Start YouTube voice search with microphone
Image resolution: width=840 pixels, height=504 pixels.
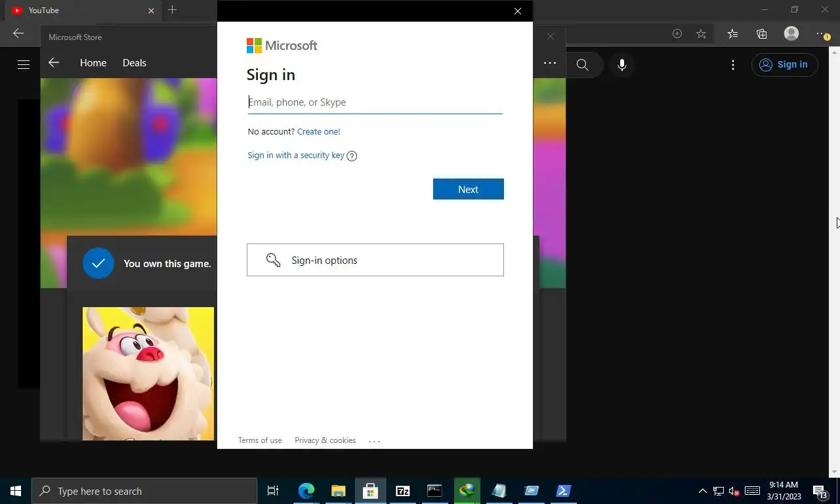point(622,65)
